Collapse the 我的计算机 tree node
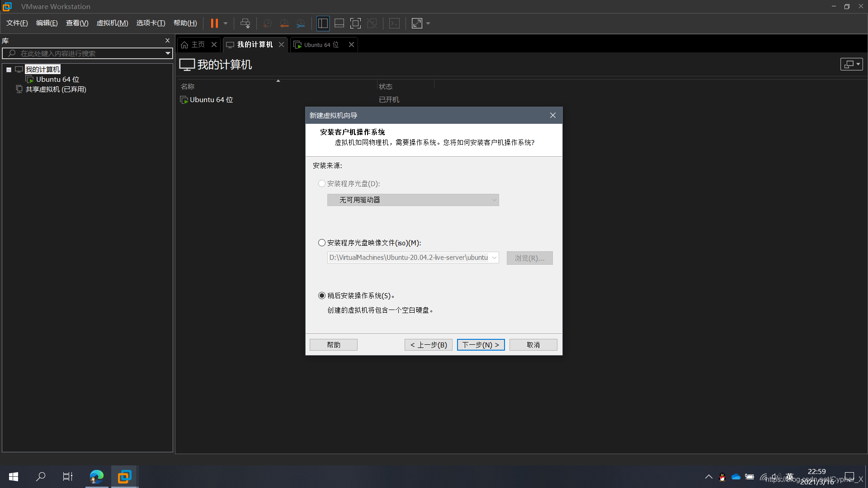868x488 pixels. pyautogui.click(x=9, y=70)
